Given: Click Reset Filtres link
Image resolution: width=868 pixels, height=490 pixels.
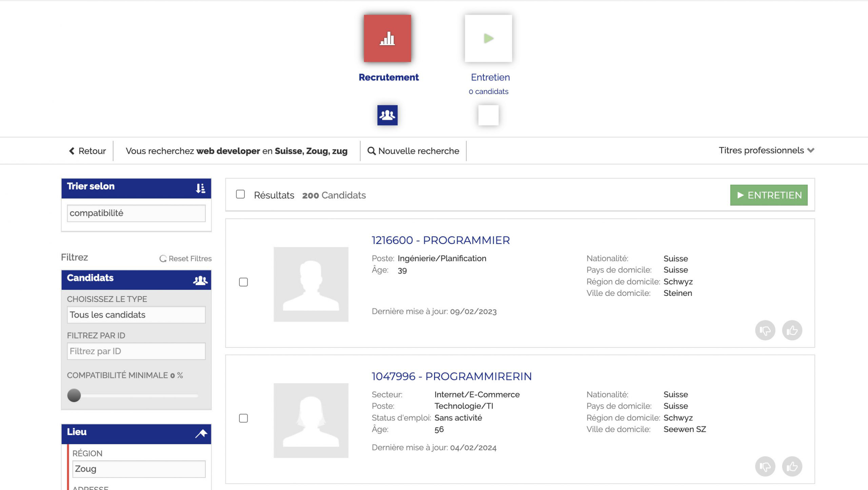Looking at the screenshot, I should pyautogui.click(x=185, y=259).
